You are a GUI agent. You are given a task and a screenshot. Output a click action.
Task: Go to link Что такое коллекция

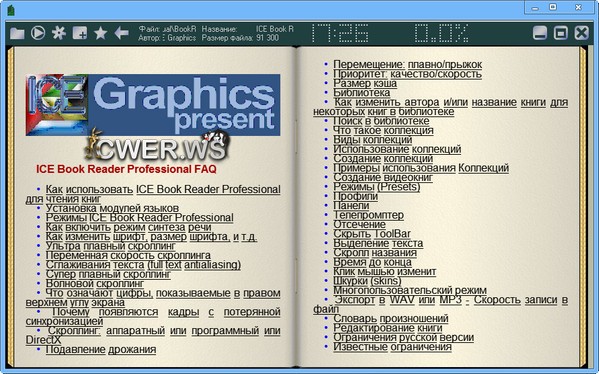(x=383, y=131)
